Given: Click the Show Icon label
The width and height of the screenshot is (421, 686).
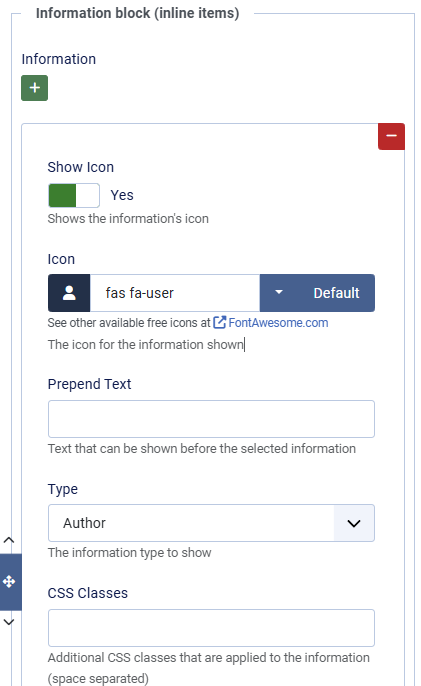Looking at the screenshot, I should click(81, 167).
